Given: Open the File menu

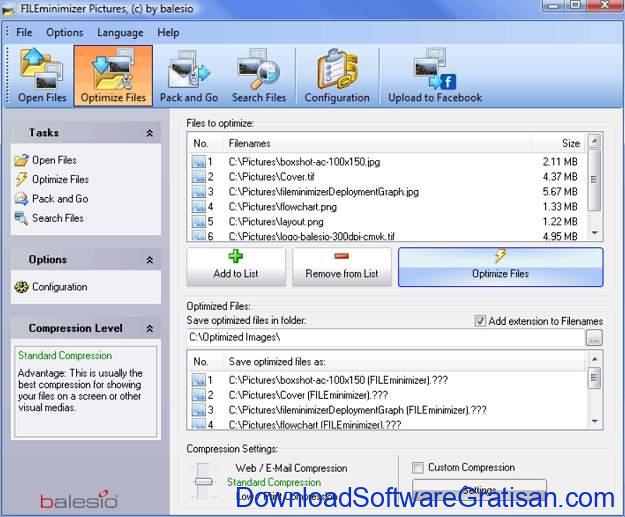Looking at the screenshot, I should (x=24, y=32).
